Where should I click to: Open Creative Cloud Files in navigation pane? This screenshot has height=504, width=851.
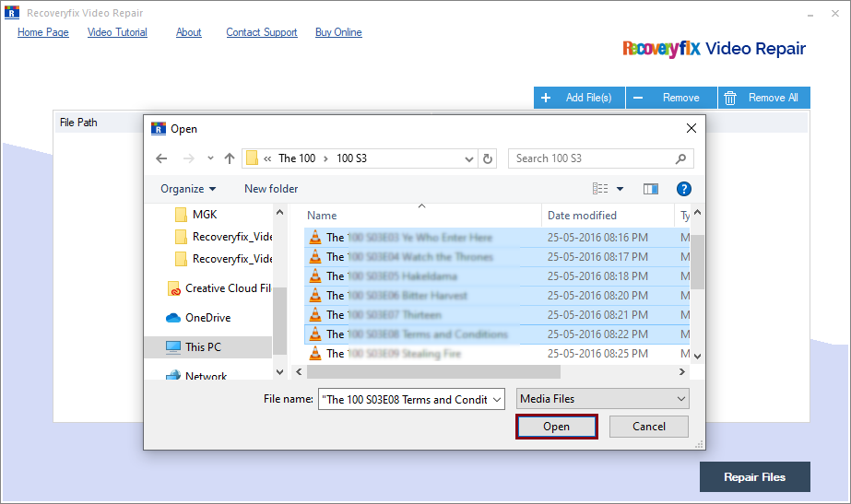click(219, 288)
